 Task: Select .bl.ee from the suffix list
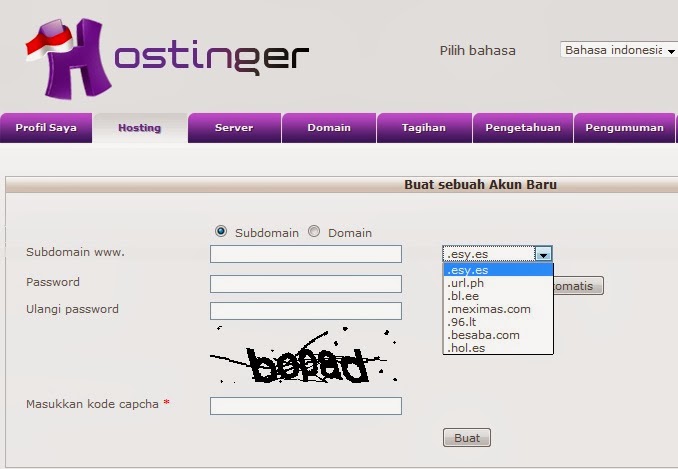(x=498, y=296)
